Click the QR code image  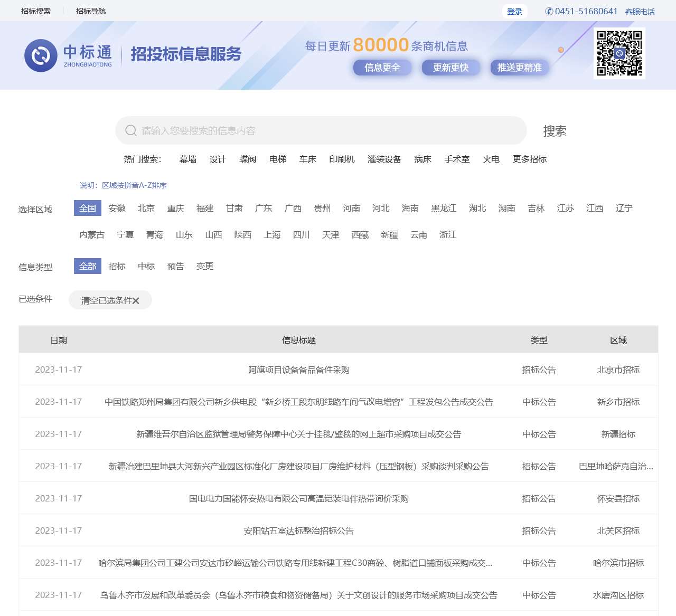[619, 53]
